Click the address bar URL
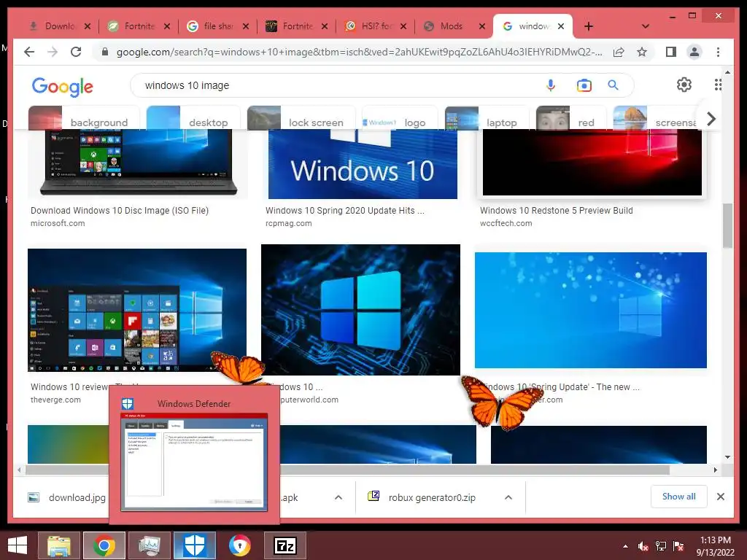The height and width of the screenshot is (560, 747). 359,52
